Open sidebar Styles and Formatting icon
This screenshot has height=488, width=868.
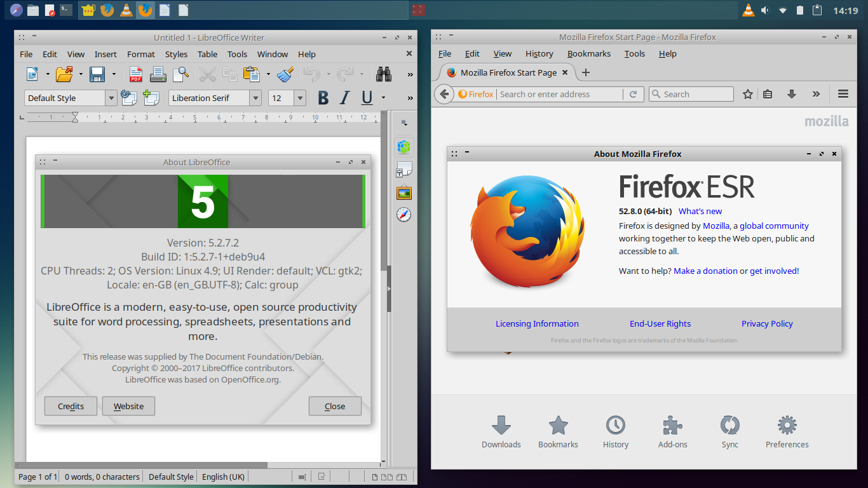tap(403, 170)
